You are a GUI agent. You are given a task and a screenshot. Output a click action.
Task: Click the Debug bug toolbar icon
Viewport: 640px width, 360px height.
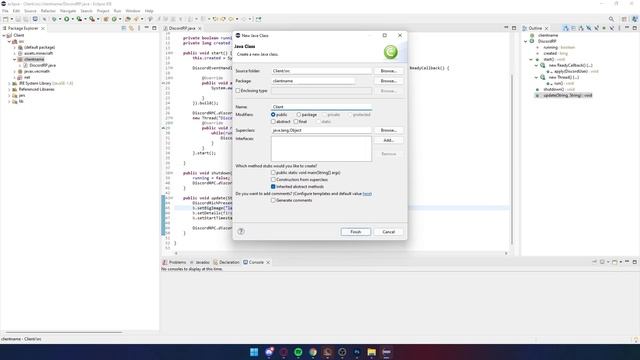click(x=54, y=19)
